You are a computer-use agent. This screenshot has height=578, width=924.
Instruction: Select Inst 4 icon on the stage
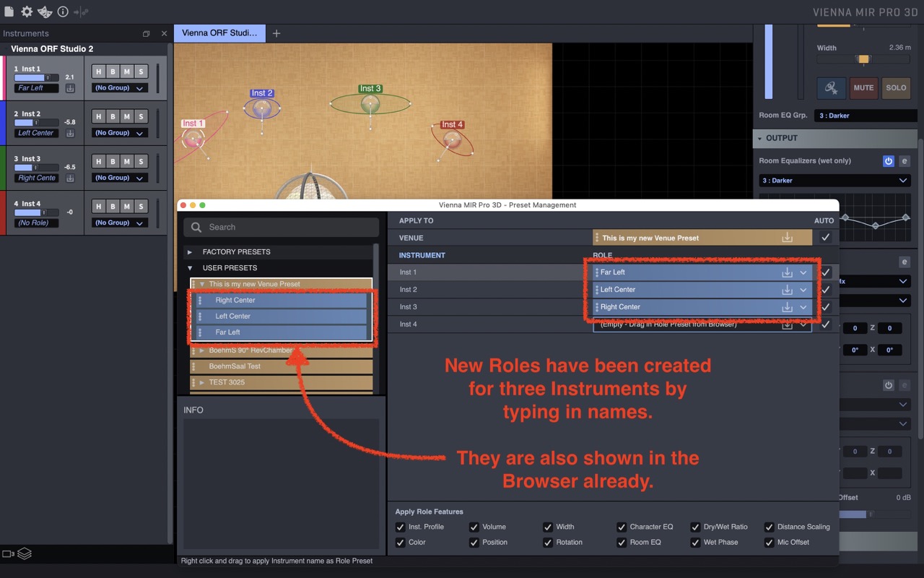tap(453, 139)
